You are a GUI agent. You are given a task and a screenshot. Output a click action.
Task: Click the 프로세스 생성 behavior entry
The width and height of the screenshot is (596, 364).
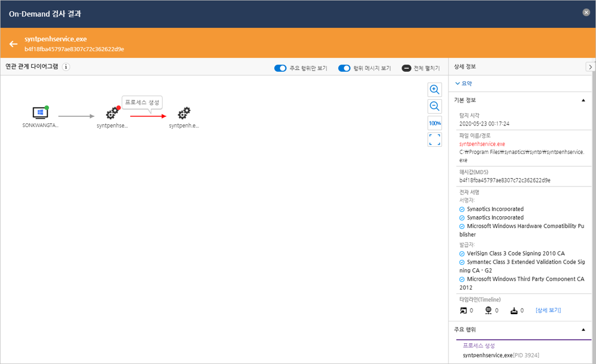coord(478,346)
